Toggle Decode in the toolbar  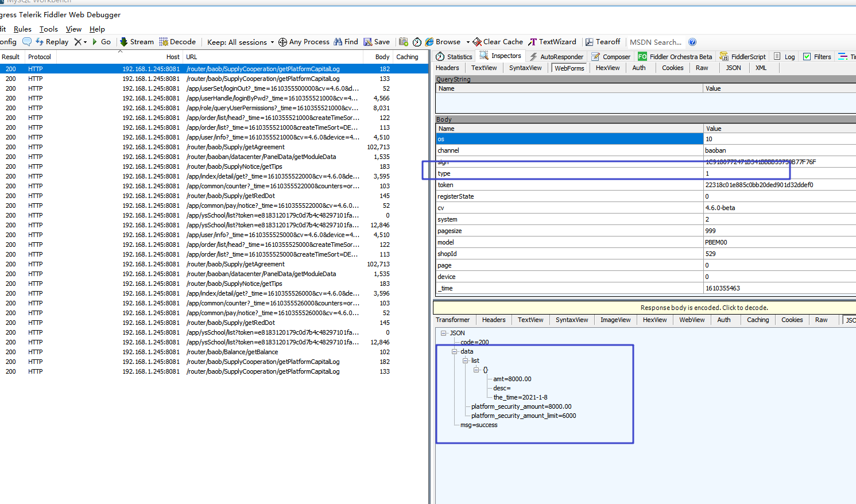[x=178, y=42]
